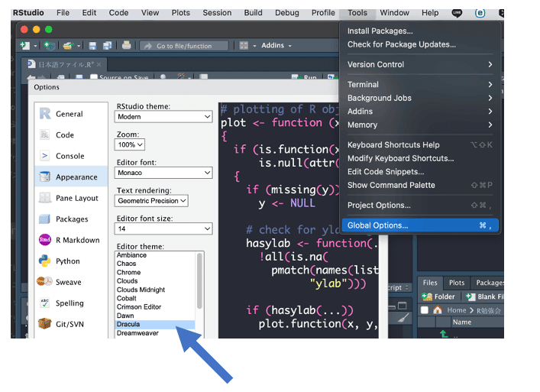Select Clouds Midnight editor theme

[154, 290]
